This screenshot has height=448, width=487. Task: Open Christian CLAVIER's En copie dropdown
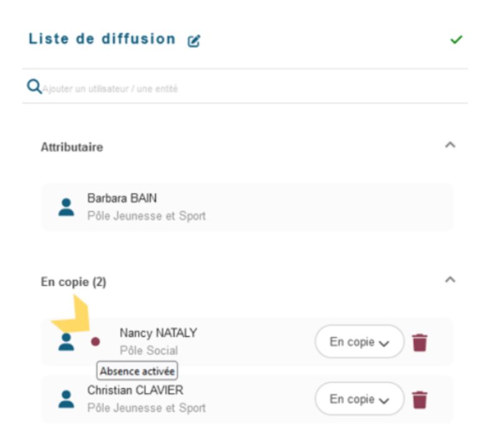point(360,399)
